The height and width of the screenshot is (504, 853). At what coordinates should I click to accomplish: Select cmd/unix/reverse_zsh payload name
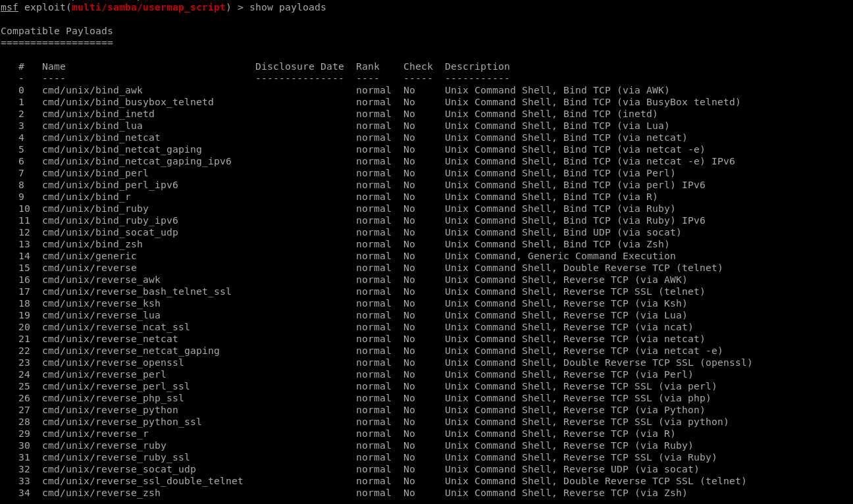(101, 493)
